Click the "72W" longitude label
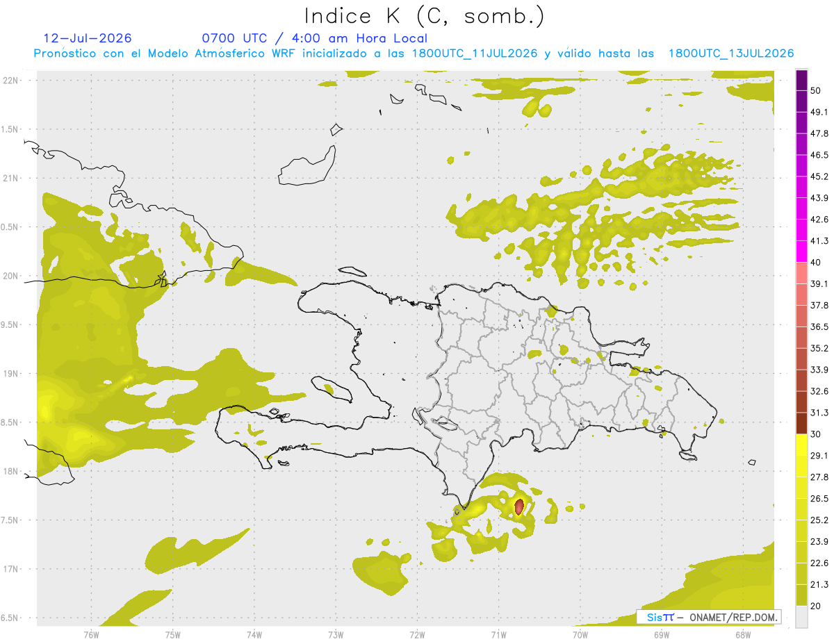Screen dimensions: 834x644 coord(417,634)
